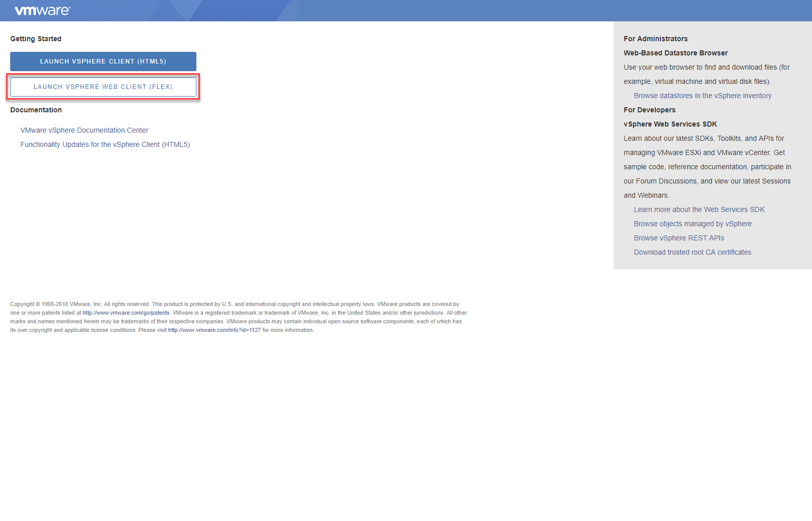812x521 pixels.
Task: Browse datastores in the vSphere inventory
Action: pos(702,96)
